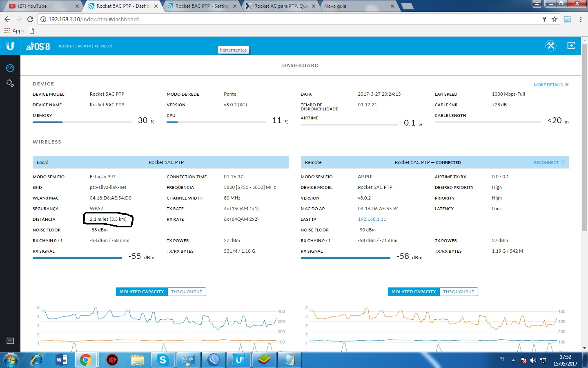The image size is (588, 368).
Task: Open the Dashboard gauge icon in sidebar
Action: [10, 68]
